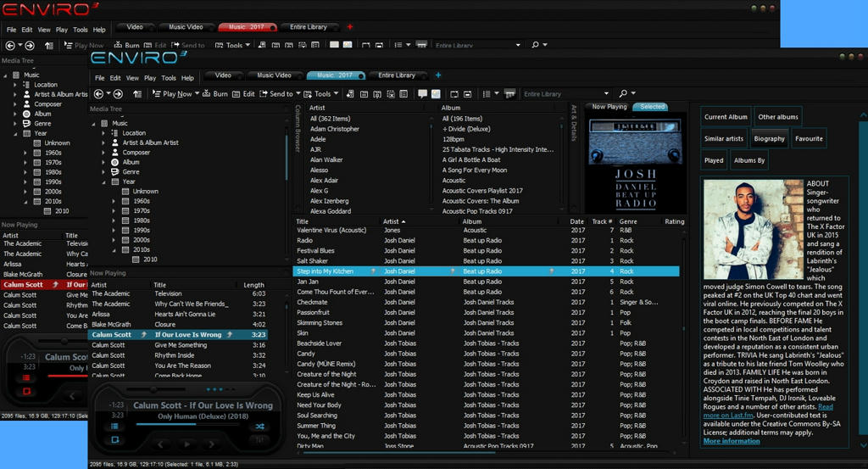Open Send to dropdown arrow in front toolbar
This screenshot has height=469, width=868.
point(298,93)
